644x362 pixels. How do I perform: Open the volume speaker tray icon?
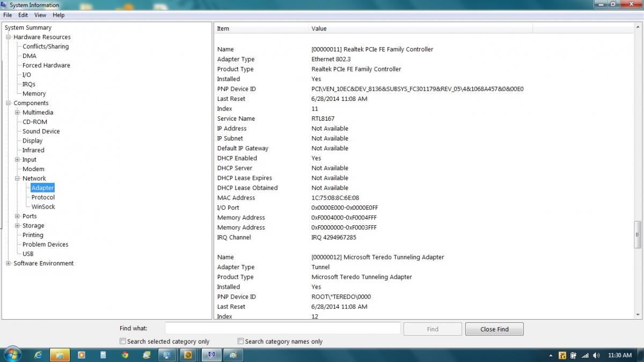(x=596, y=356)
